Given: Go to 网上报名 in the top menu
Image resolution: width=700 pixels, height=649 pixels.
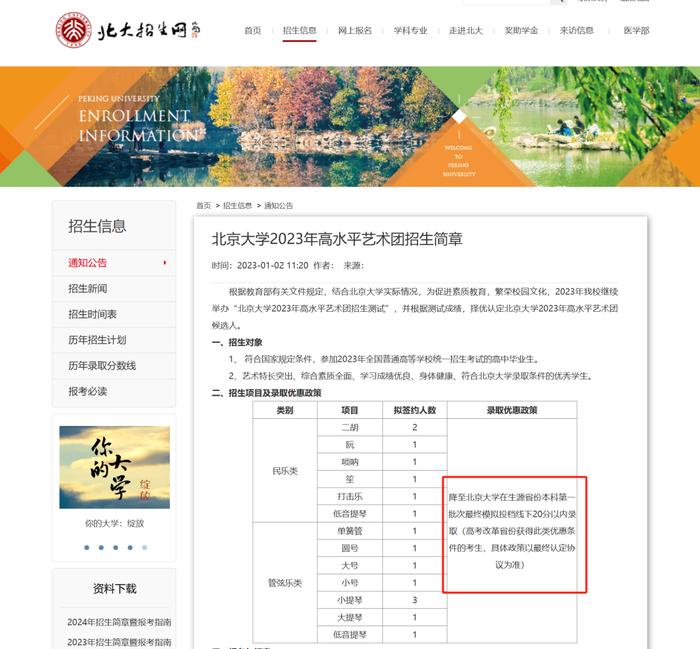Looking at the screenshot, I should point(355,30).
